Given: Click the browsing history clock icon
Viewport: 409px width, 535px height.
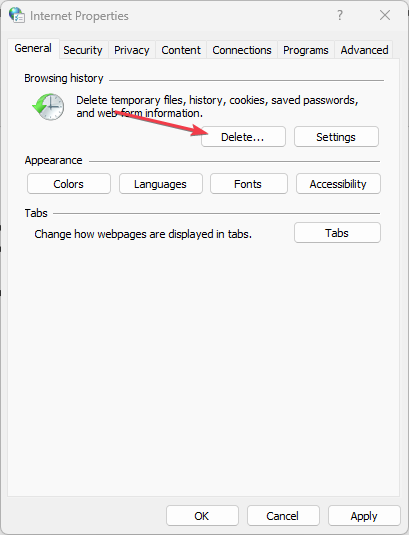Looking at the screenshot, I should 48,107.
